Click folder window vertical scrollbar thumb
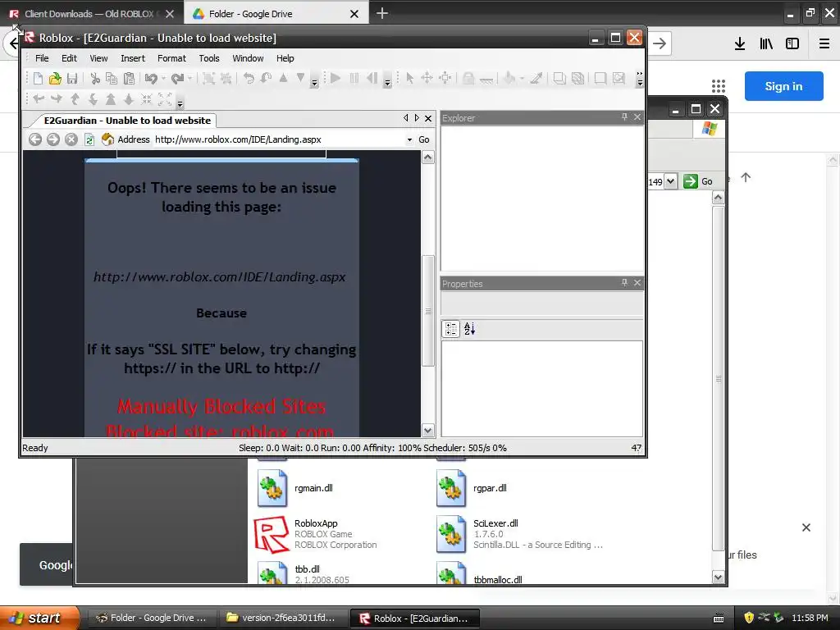840x630 pixels. (718, 378)
